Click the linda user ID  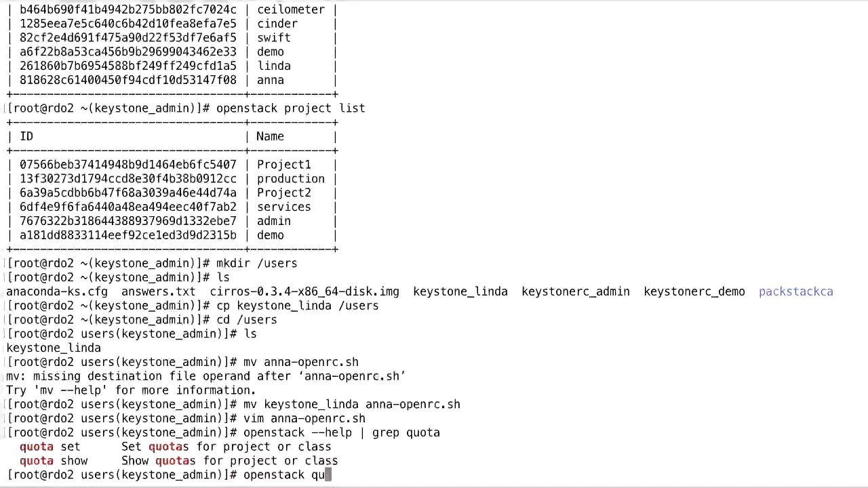coord(127,66)
